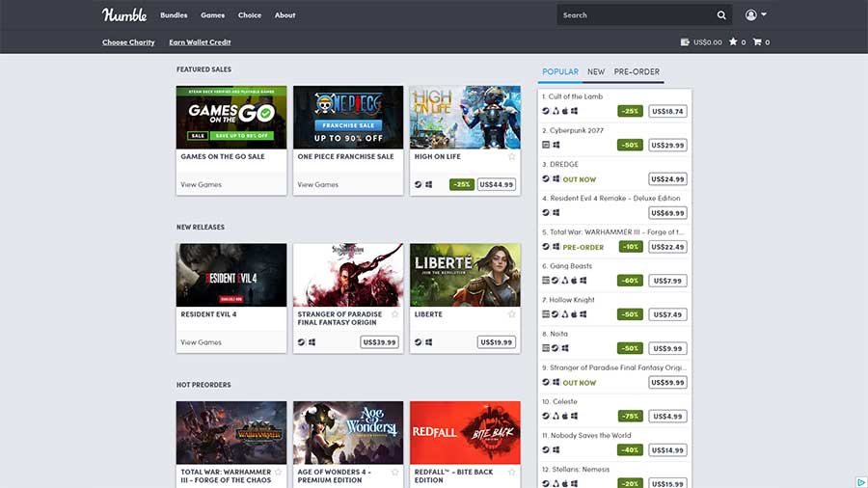
Task: Click Steam icon on High On Life card
Action: pyautogui.click(x=419, y=185)
